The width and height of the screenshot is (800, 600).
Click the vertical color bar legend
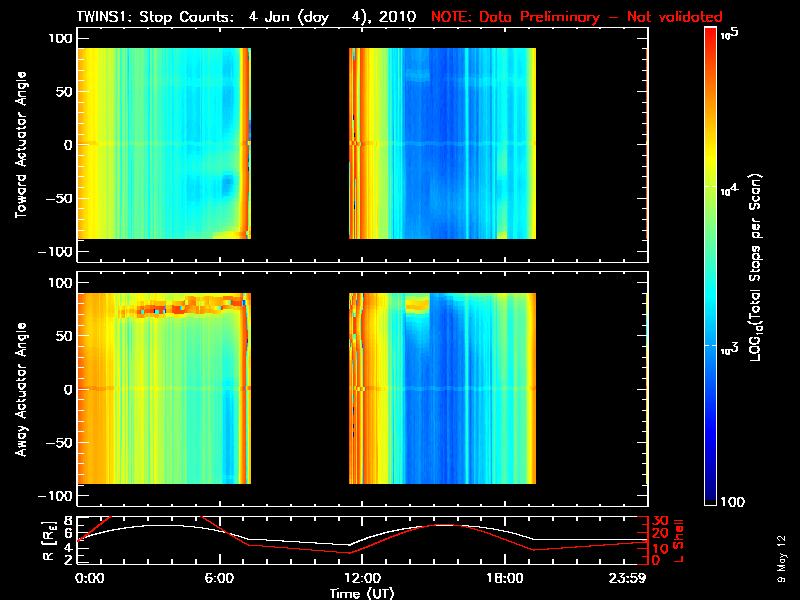click(x=711, y=265)
